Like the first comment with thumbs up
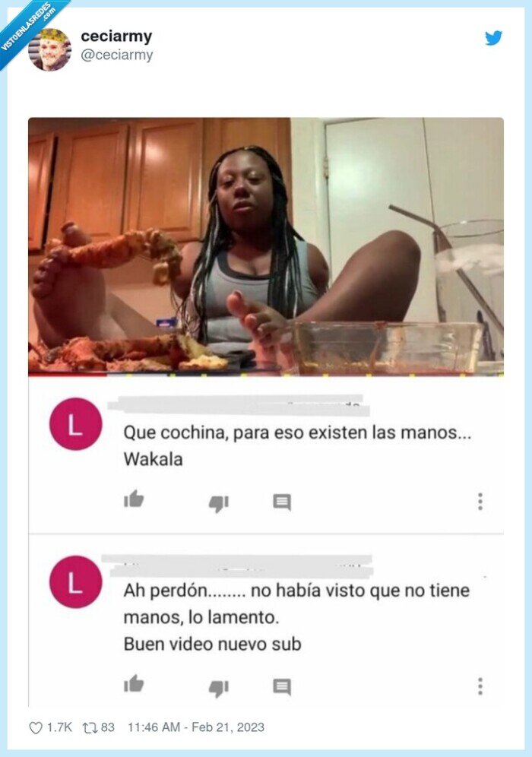 pyautogui.click(x=134, y=499)
